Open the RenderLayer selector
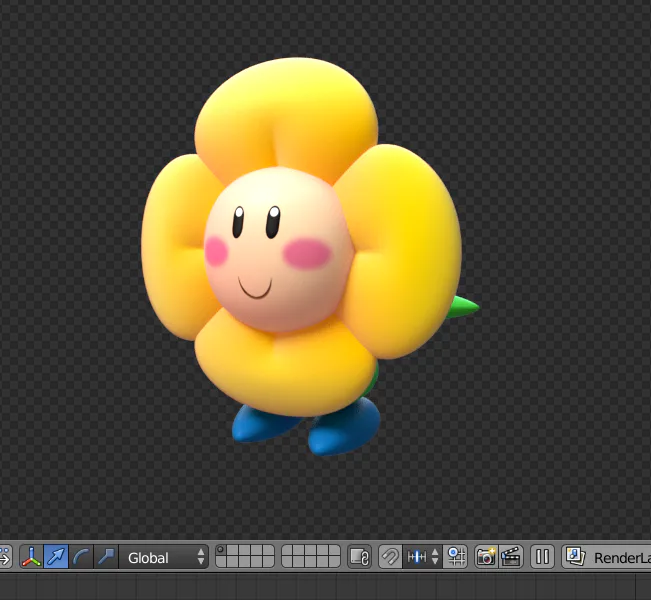This screenshot has width=651, height=600. point(607,557)
